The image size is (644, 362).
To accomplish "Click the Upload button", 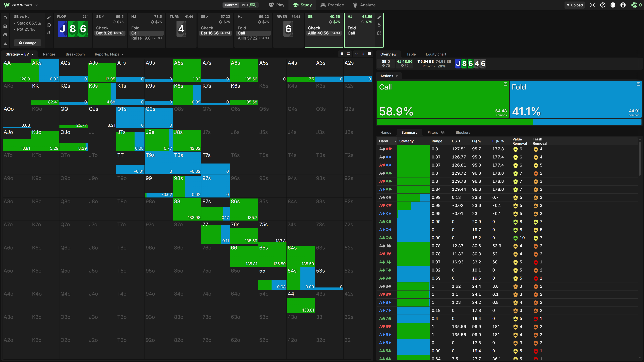I will 574,5.
